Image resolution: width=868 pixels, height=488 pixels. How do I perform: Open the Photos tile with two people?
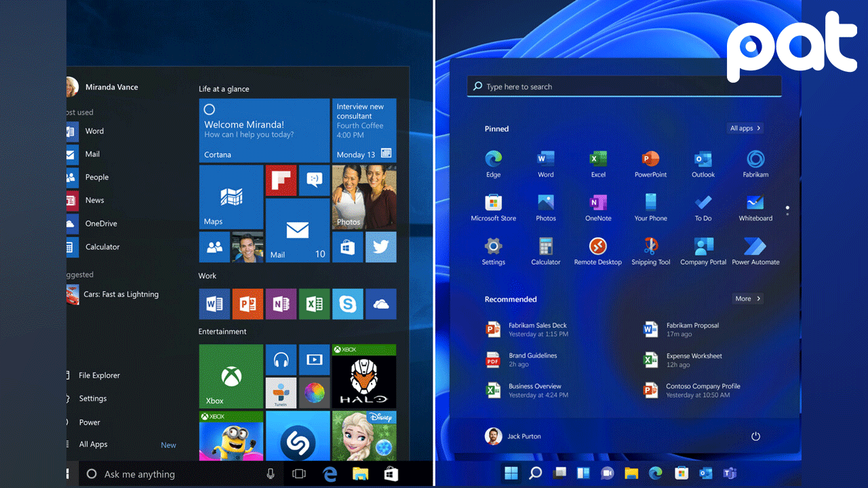(x=364, y=197)
